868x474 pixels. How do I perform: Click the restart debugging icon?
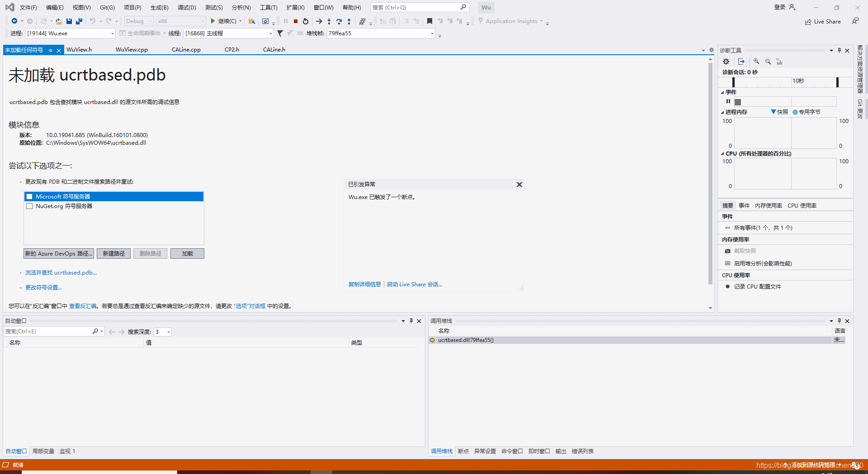pos(306,21)
